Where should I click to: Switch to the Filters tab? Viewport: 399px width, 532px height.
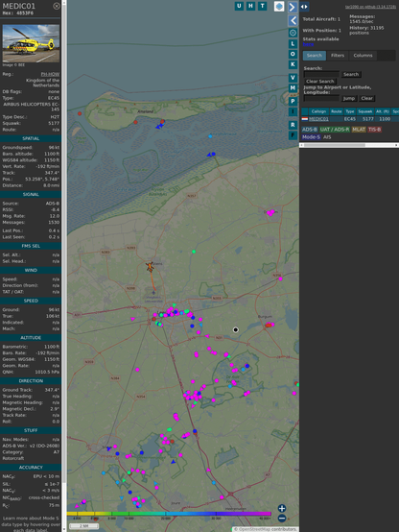338,56
